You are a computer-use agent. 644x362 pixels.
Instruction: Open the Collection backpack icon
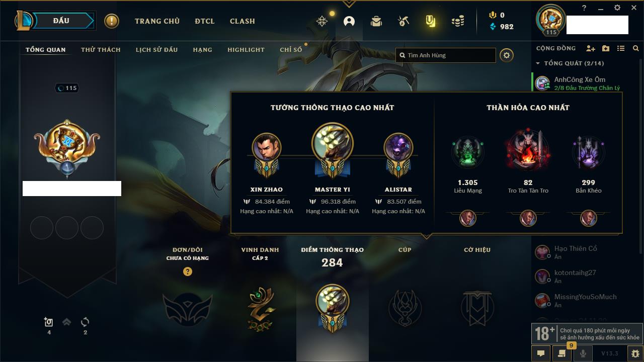pos(376,21)
